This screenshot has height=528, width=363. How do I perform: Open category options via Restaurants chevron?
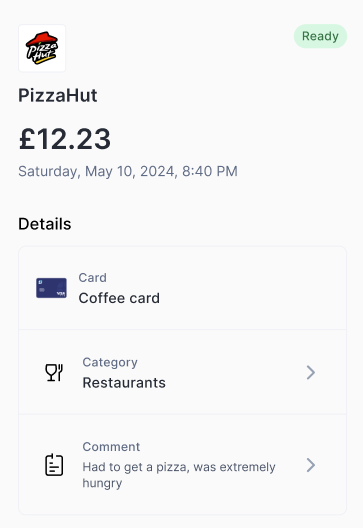311,372
